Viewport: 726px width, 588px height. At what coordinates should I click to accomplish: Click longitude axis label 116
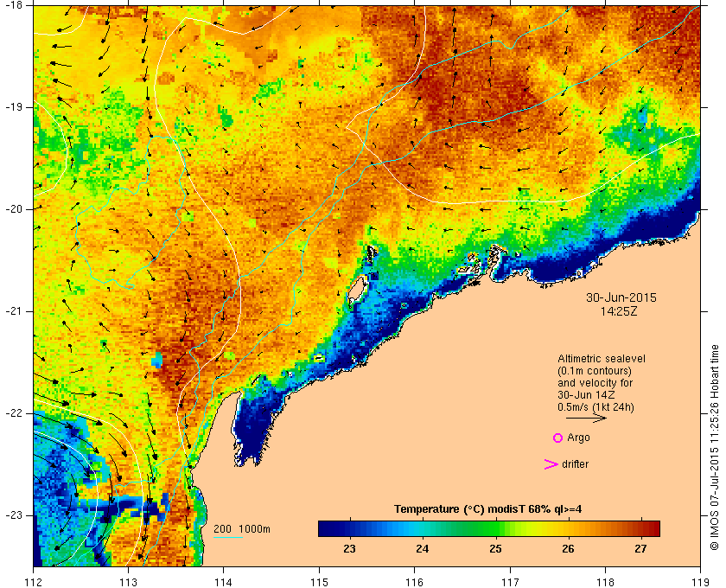(x=414, y=581)
